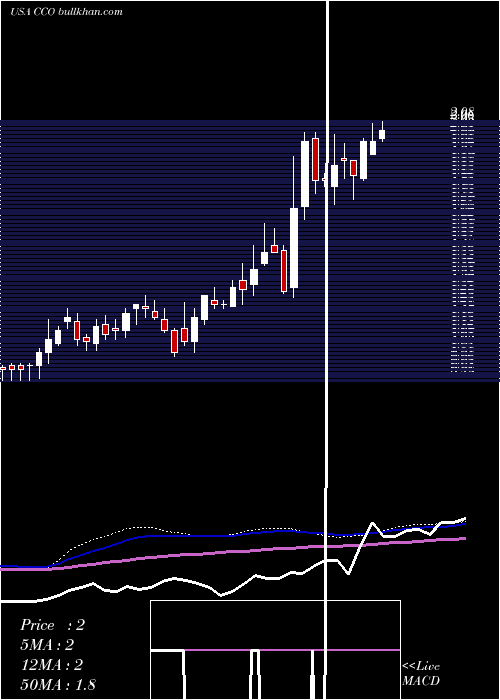
Task: Click the last white candlestick on the far right
Action: click(382, 134)
